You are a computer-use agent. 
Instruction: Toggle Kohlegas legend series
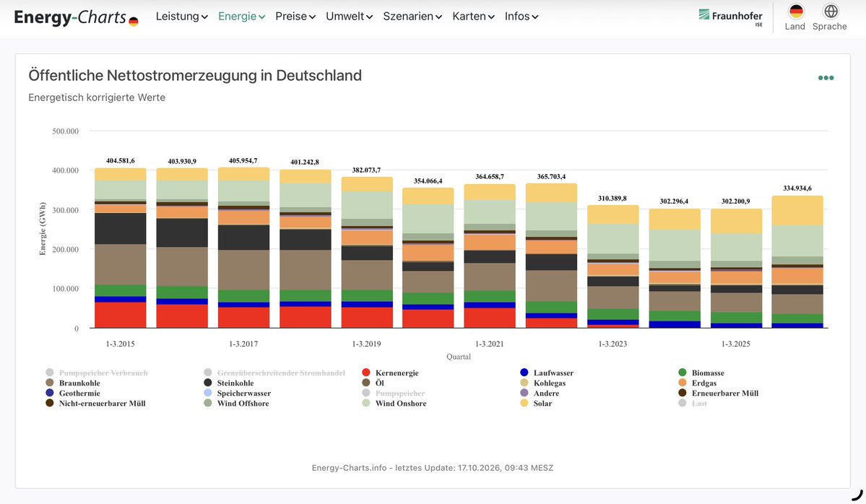[543, 383]
